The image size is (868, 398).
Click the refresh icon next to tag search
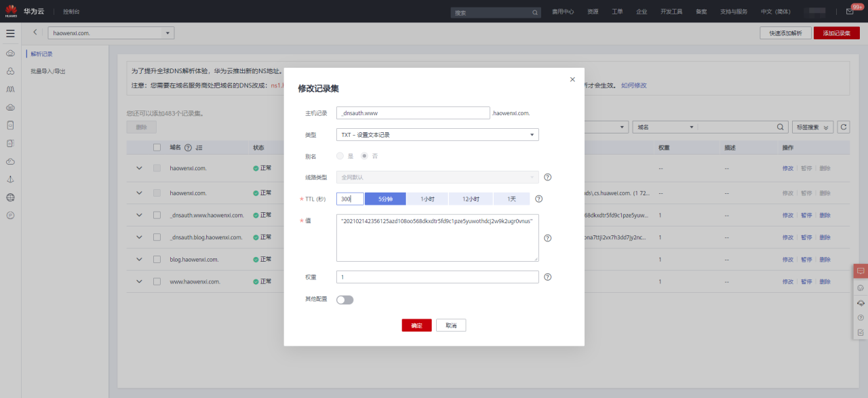(x=843, y=127)
